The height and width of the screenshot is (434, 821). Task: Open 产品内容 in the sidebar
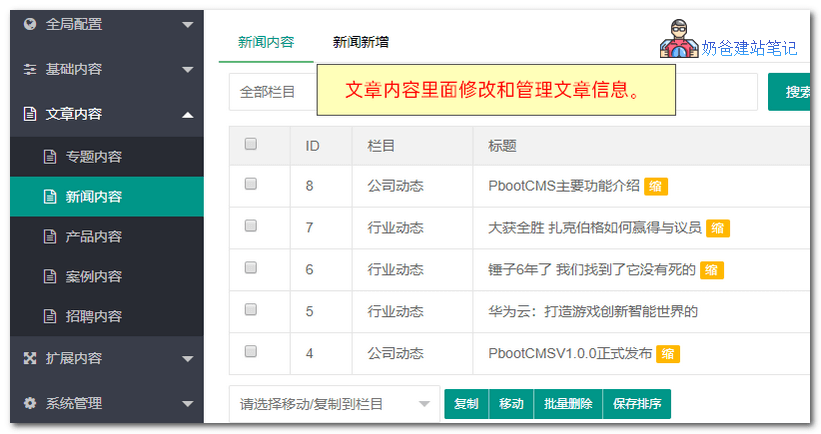(107, 237)
